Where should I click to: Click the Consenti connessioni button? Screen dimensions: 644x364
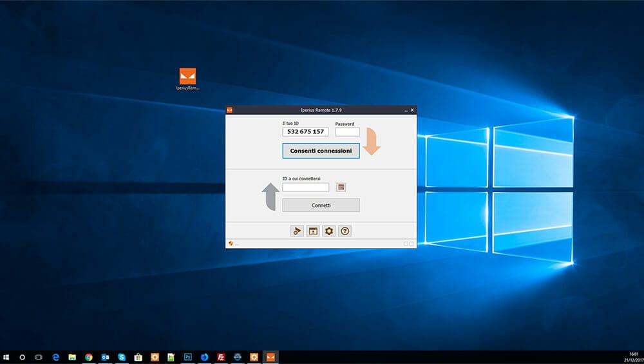point(321,151)
